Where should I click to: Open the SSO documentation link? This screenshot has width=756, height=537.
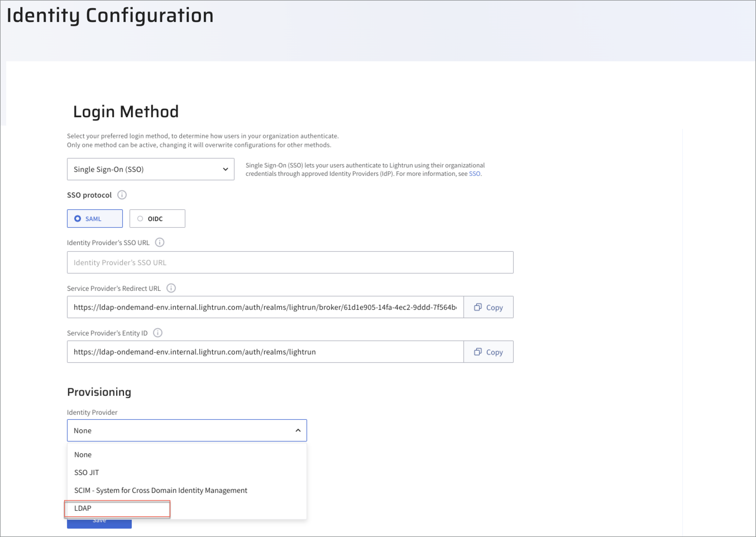pyautogui.click(x=474, y=174)
